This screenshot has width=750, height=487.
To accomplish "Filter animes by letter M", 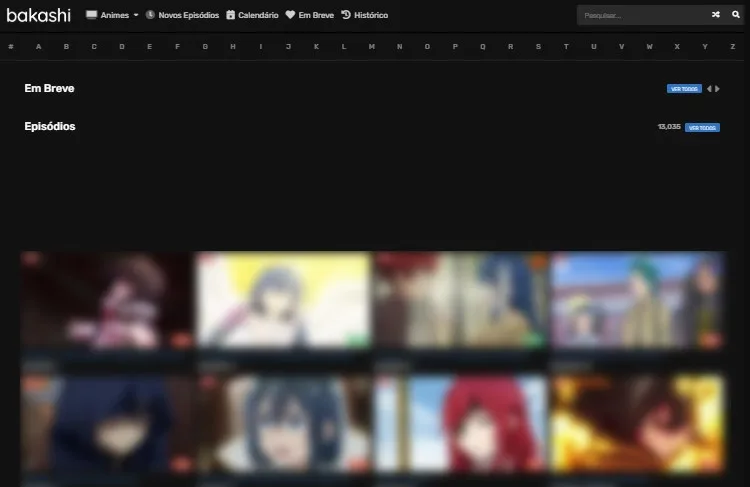I will point(371,46).
